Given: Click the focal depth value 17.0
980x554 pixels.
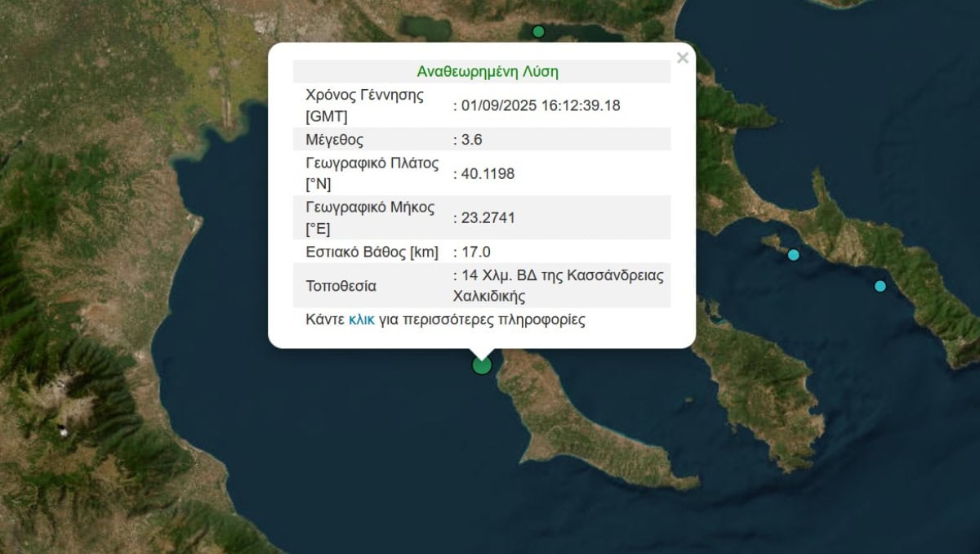Looking at the screenshot, I should tap(476, 252).
